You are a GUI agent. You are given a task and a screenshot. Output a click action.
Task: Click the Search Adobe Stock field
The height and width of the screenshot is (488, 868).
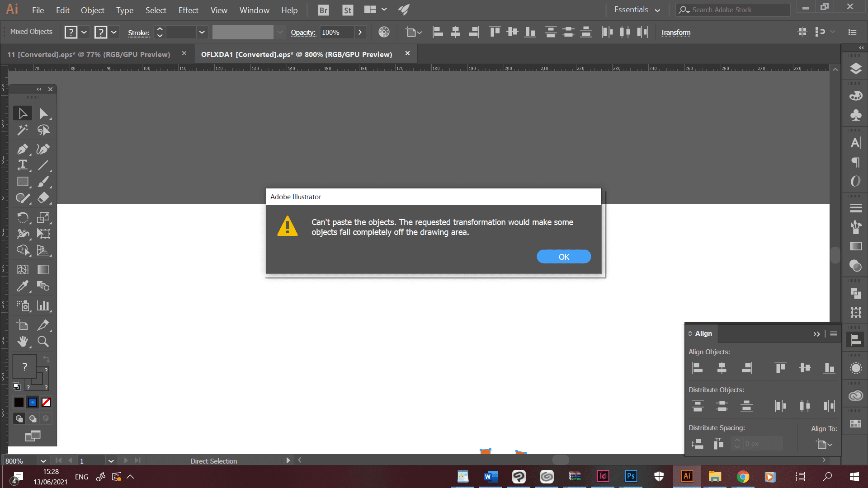point(732,10)
